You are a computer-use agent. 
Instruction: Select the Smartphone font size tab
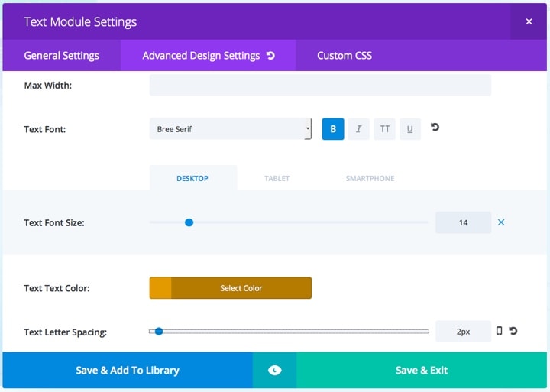coord(370,178)
